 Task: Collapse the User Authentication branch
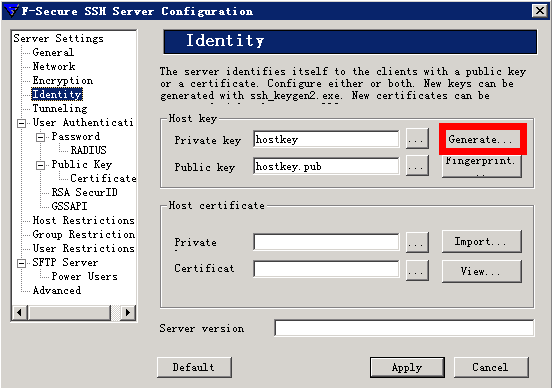[21, 123]
